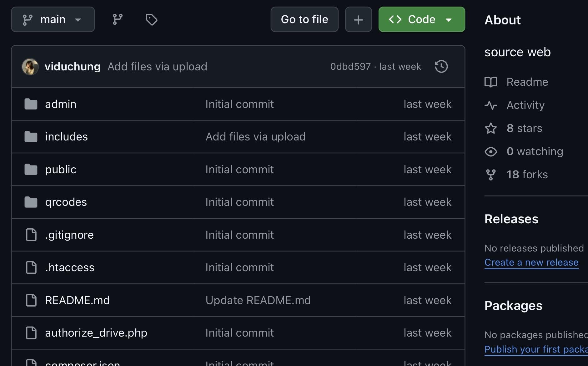Viewport: 588px width, 366px height.
Task: Click the fork icon beside 18 forks
Action: coord(491,175)
